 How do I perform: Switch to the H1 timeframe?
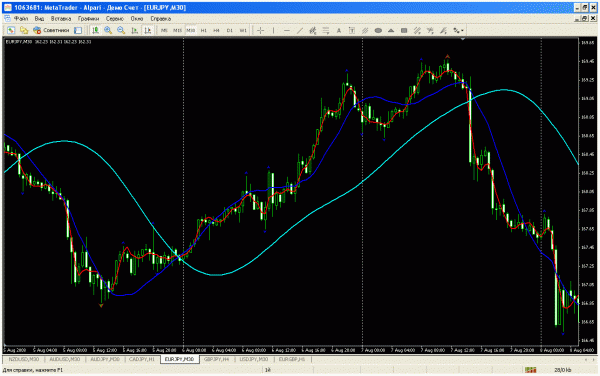click(204, 30)
